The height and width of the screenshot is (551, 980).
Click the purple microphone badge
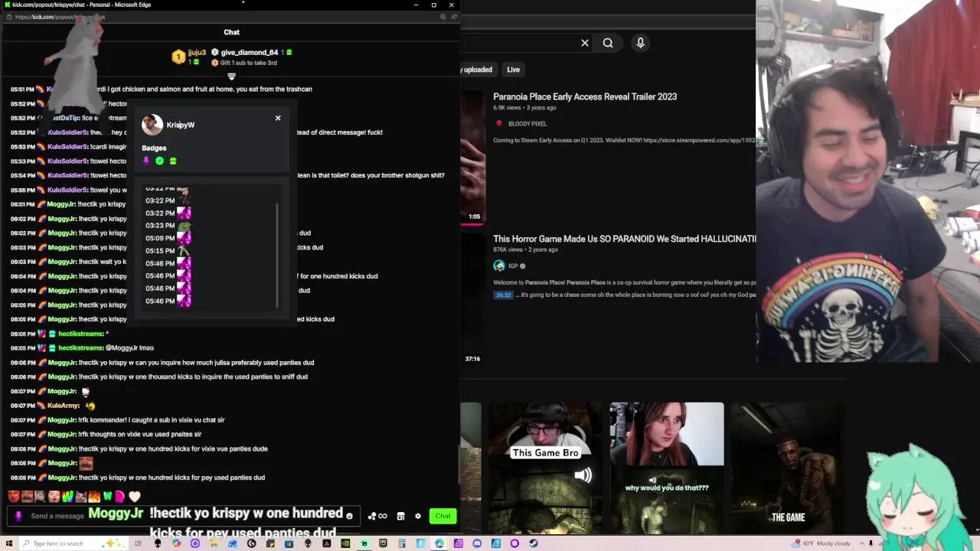146,161
